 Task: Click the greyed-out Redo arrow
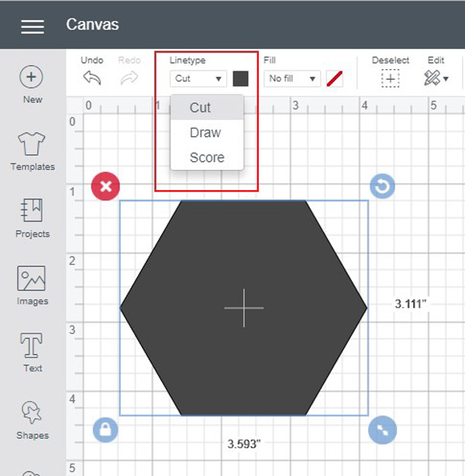click(x=129, y=78)
